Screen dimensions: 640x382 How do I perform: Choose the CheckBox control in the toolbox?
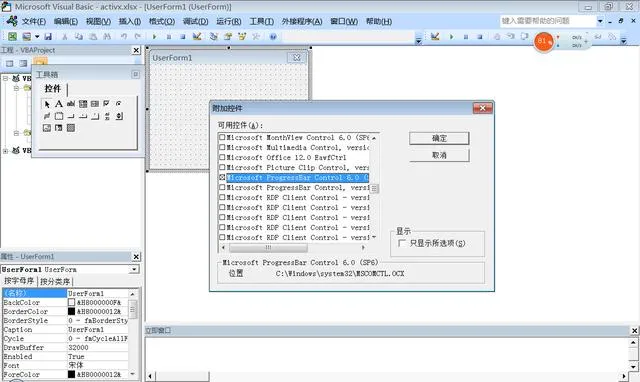coord(107,104)
